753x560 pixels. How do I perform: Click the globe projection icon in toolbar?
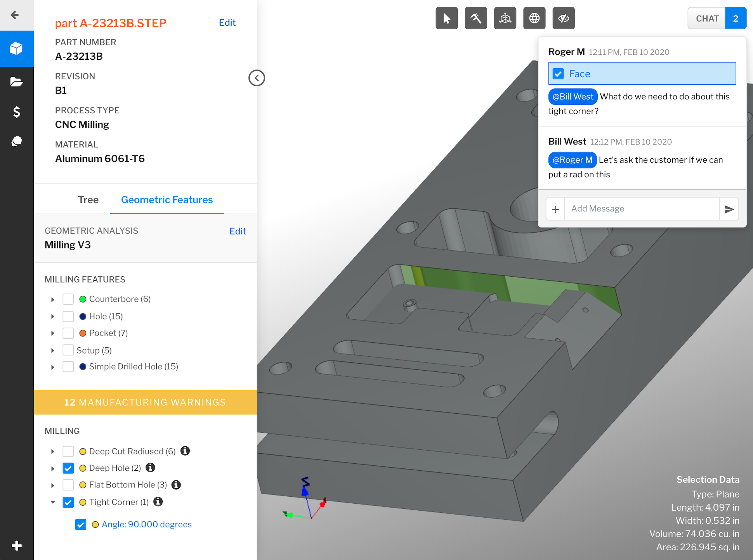point(534,18)
